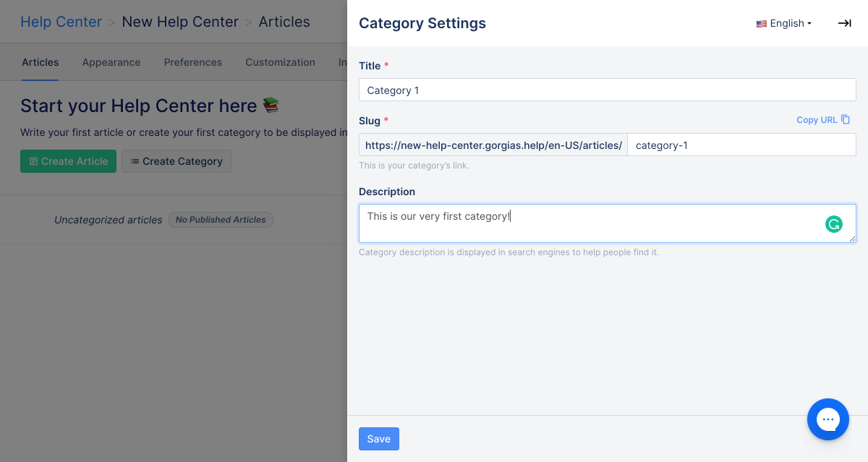Click the Create Category button
Screen dimensions: 868x462
pyautogui.click(x=176, y=161)
